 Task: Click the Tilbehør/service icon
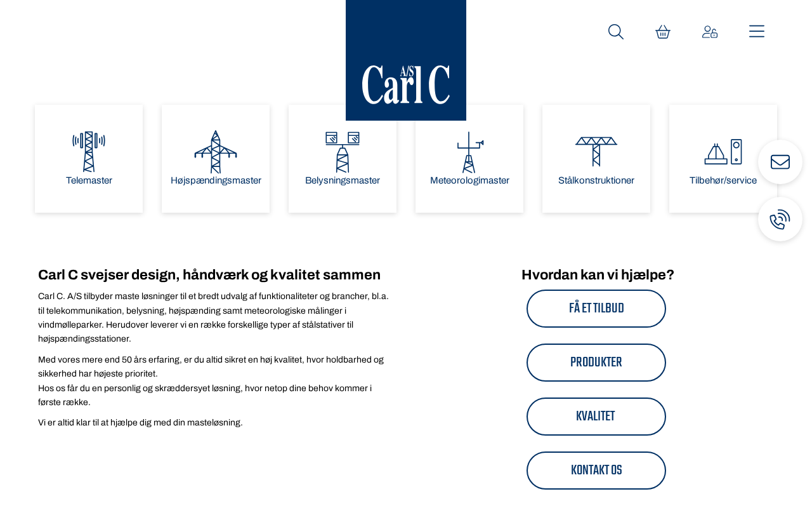pos(723,152)
